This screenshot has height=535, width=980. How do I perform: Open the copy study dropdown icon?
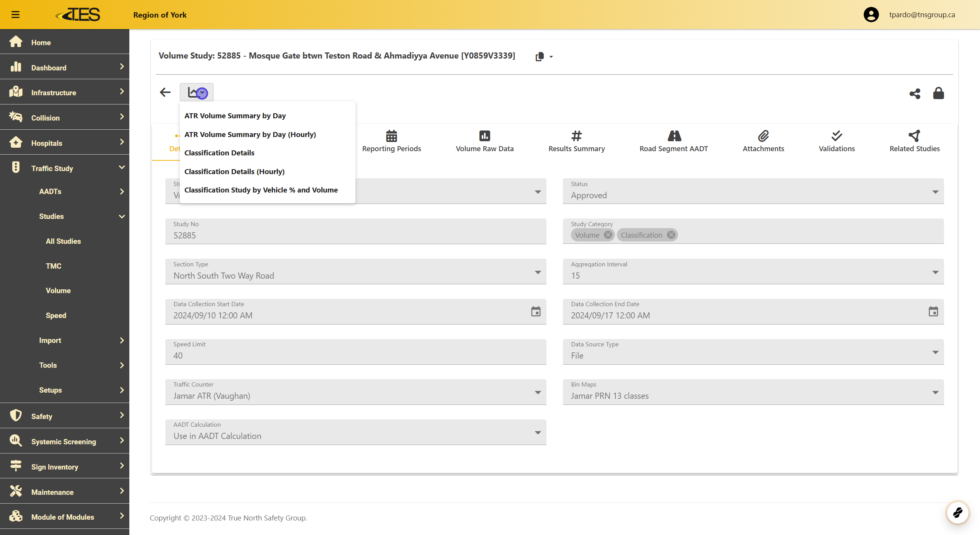click(x=544, y=57)
